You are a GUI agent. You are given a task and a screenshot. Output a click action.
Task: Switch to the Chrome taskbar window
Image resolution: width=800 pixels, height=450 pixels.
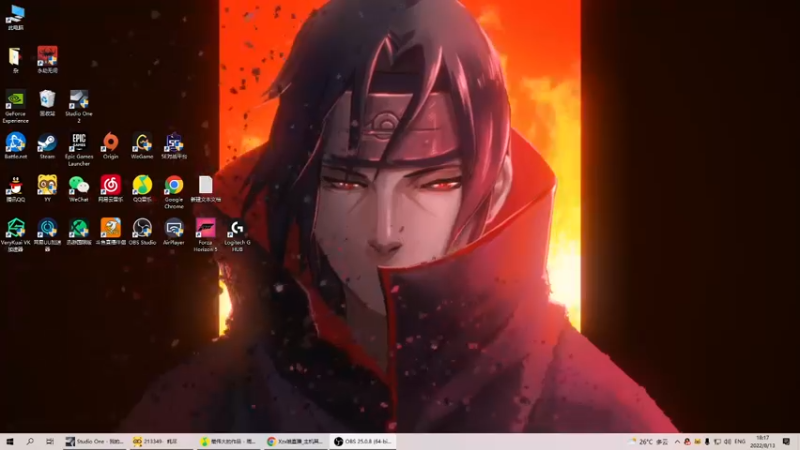[296, 441]
